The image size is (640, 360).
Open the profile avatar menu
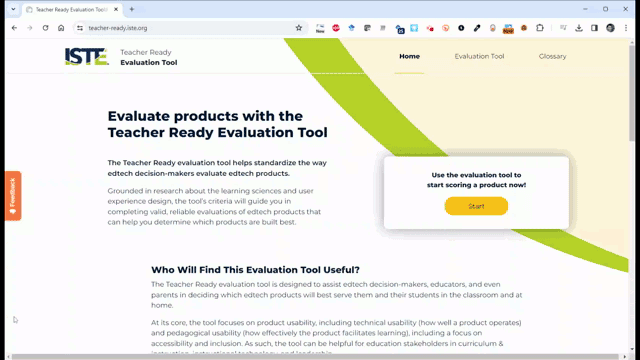(610, 28)
